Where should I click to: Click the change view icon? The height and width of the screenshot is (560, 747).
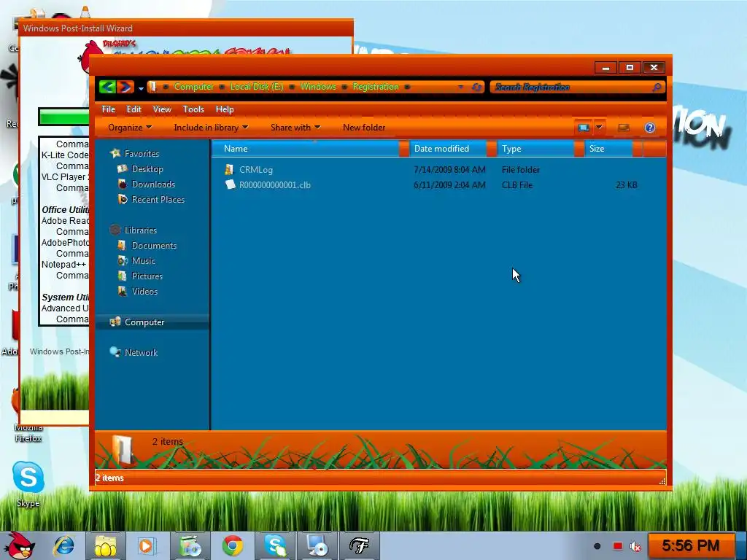click(x=584, y=127)
